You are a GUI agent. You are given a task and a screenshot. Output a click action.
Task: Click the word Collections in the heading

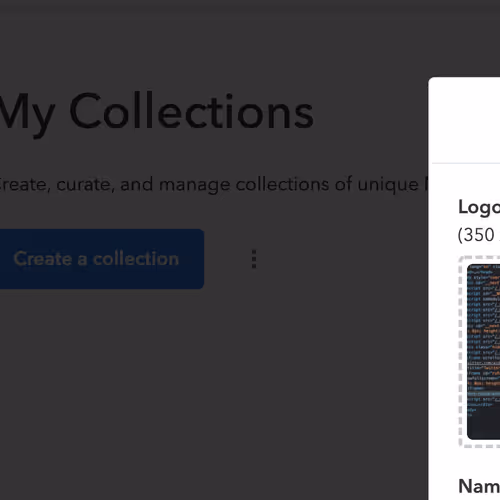point(192,111)
